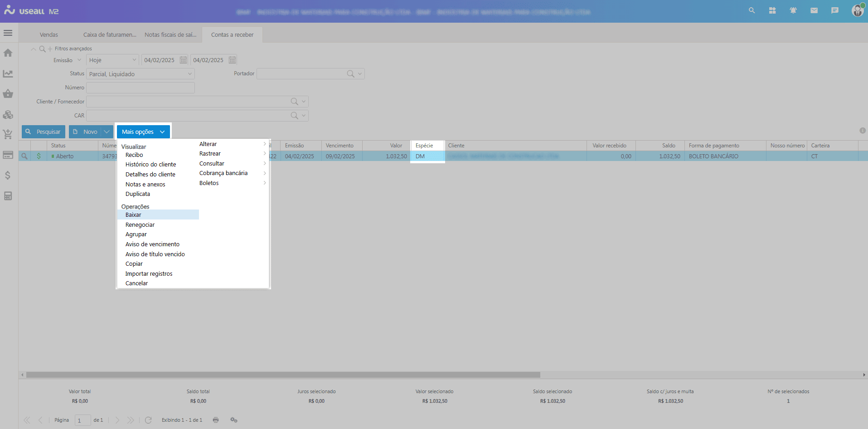Choose Renegociar in the menu
Screen dimensions: 868x429
pyautogui.click(x=140, y=225)
